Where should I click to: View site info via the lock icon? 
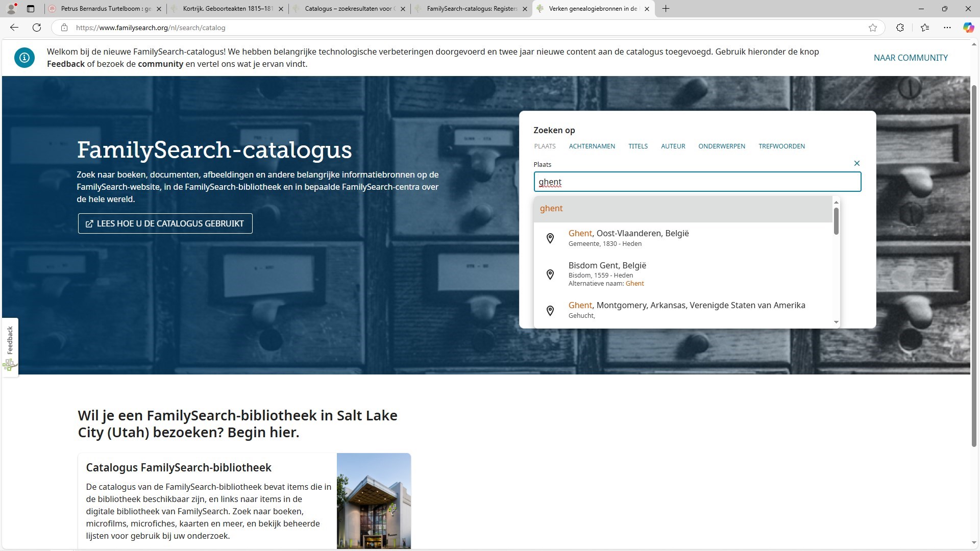64,28
